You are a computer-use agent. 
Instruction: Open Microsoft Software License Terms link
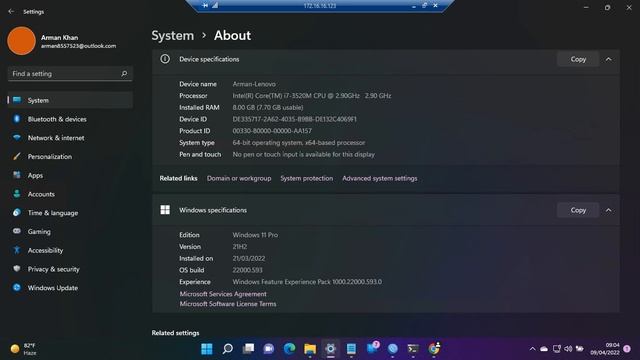pyautogui.click(x=228, y=304)
